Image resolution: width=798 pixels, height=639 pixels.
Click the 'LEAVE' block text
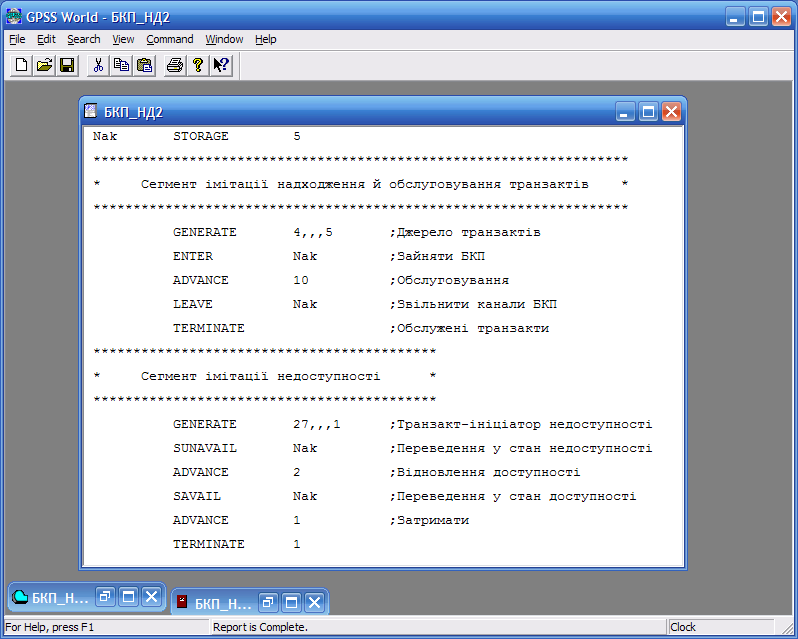coord(192,304)
